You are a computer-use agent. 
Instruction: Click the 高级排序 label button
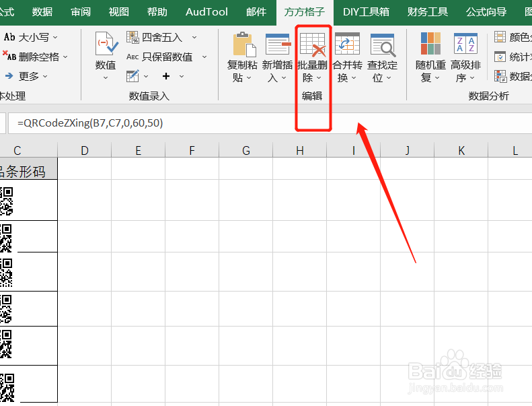tap(465, 71)
